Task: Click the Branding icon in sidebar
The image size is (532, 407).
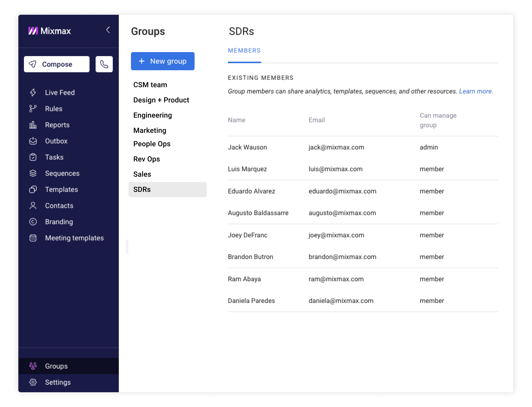Action: (x=34, y=221)
